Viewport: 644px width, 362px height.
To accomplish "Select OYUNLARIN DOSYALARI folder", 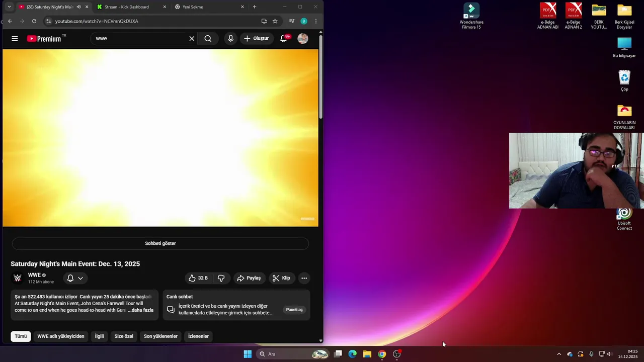I will pyautogui.click(x=624, y=117).
